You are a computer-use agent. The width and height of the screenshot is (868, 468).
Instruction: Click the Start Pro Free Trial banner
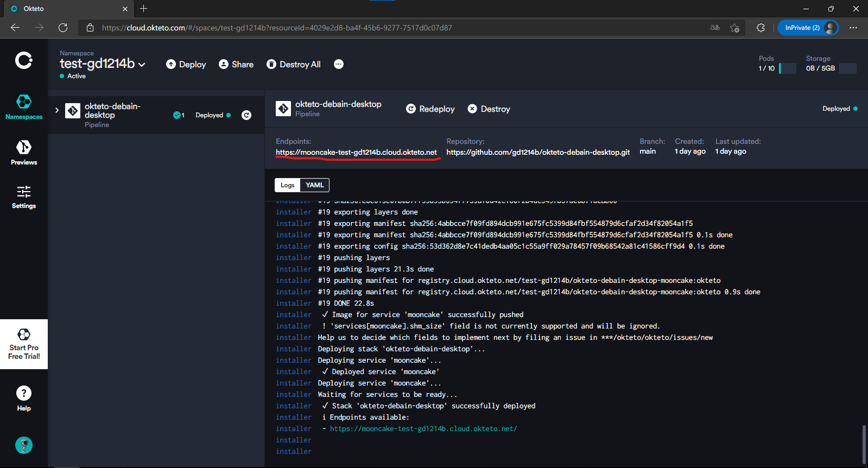tap(24, 344)
